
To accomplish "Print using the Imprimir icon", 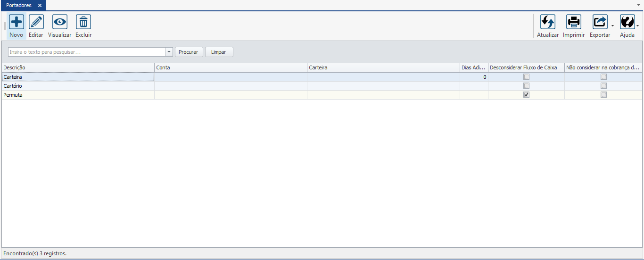I will point(573,22).
